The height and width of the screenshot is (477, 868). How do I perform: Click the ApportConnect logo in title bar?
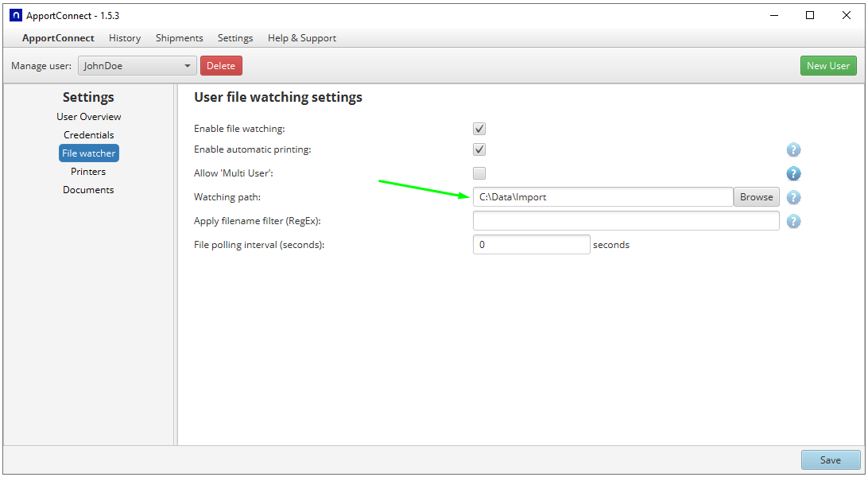15,15
